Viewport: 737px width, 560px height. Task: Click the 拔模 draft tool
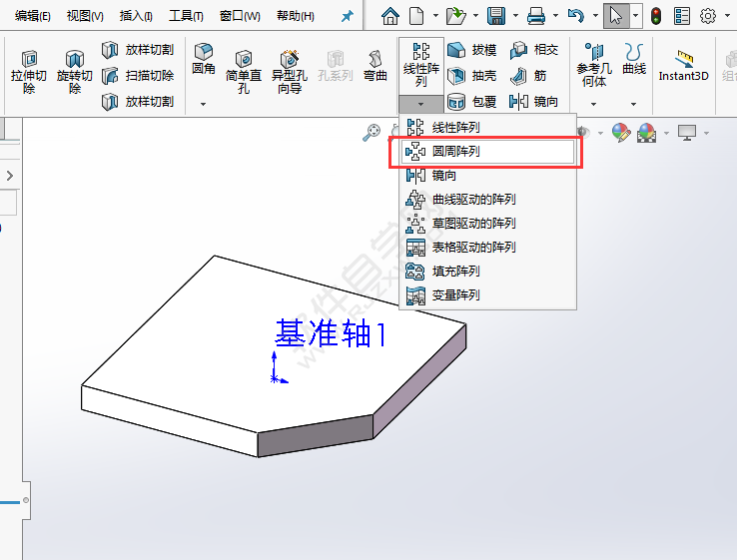pyautogui.click(x=471, y=50)
